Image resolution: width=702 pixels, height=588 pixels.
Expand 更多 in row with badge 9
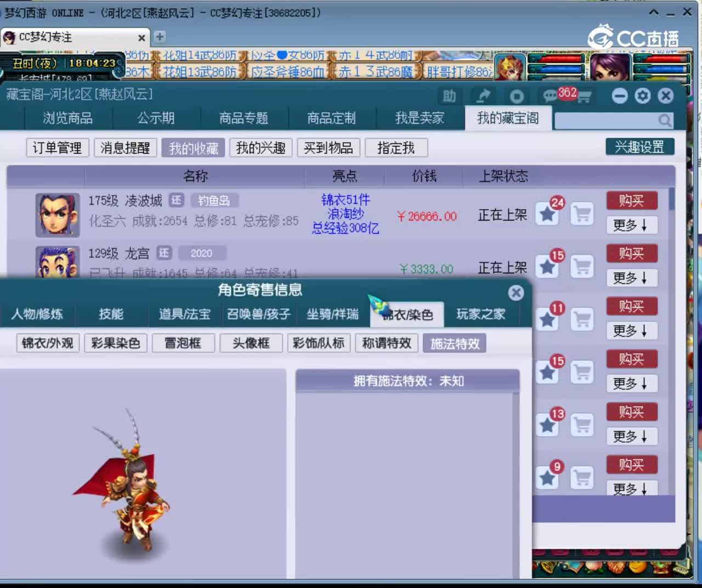coord(631,488)
